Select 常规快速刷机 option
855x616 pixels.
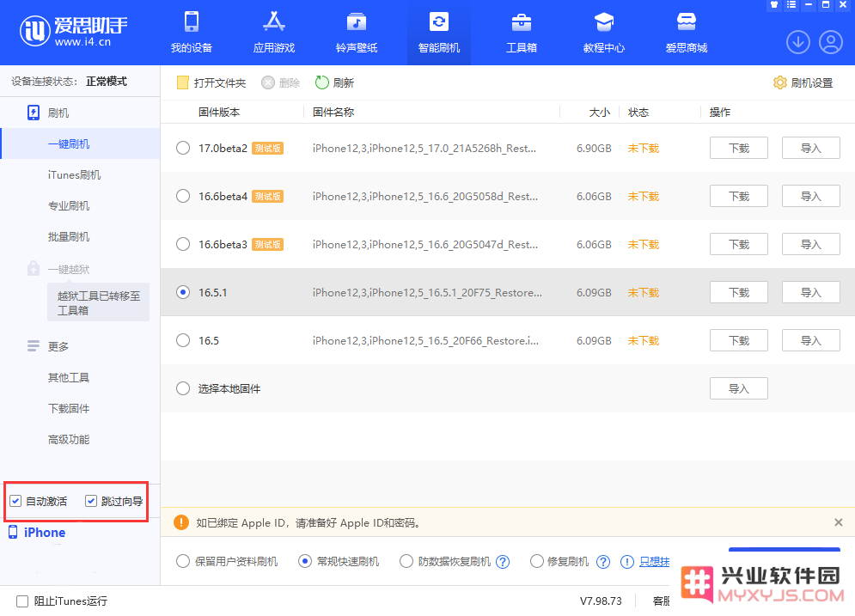[305, 562]
